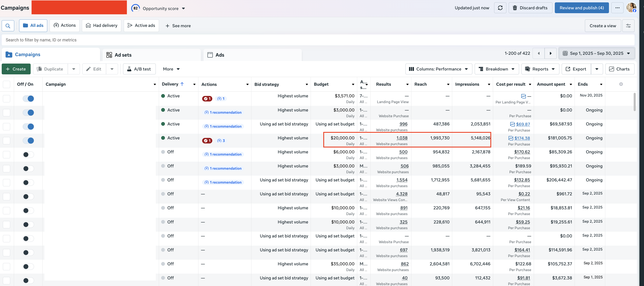Toggle off campaign with 1,038 purchases
This screenshot has height=286, width=644.
[28, 140]
